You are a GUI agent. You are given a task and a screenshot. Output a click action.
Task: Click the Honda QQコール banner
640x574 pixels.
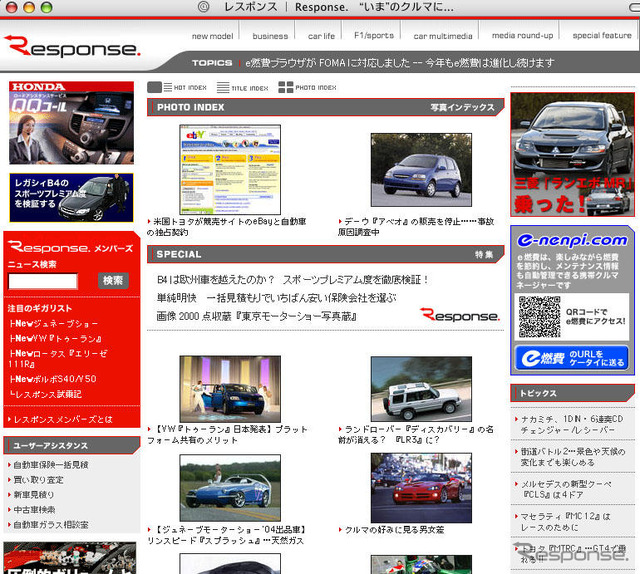coord(71,122)
